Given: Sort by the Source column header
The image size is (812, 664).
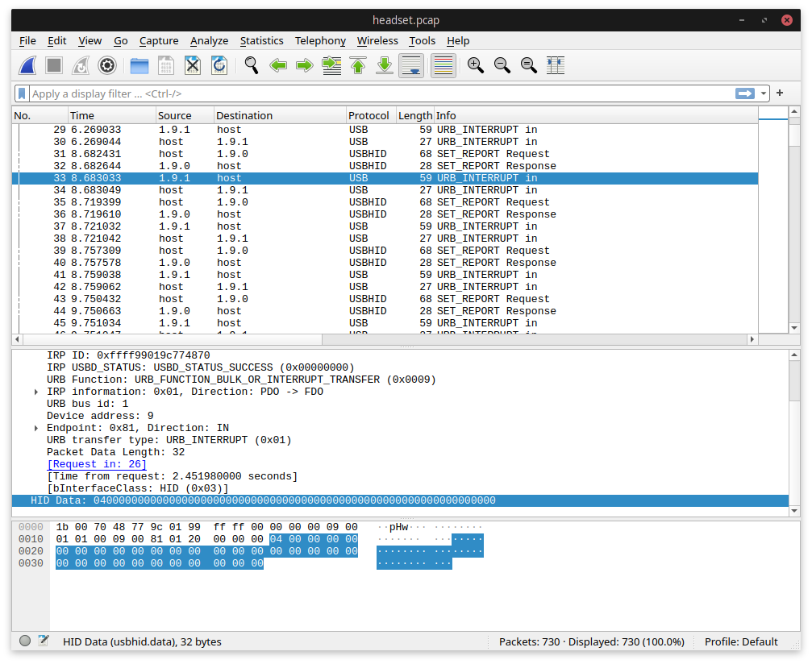Looking at the screenshot, I should point(185,115).
